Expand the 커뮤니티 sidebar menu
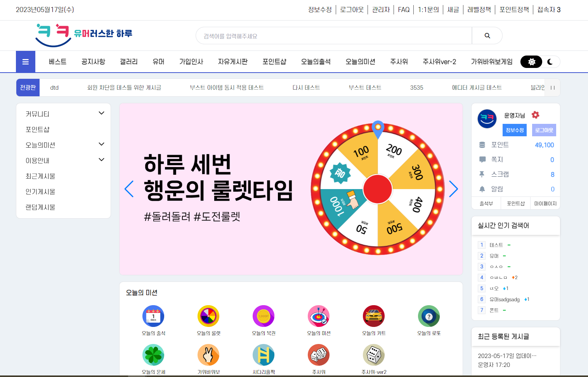Screen dimensions: 588x377 coord(102,113)
